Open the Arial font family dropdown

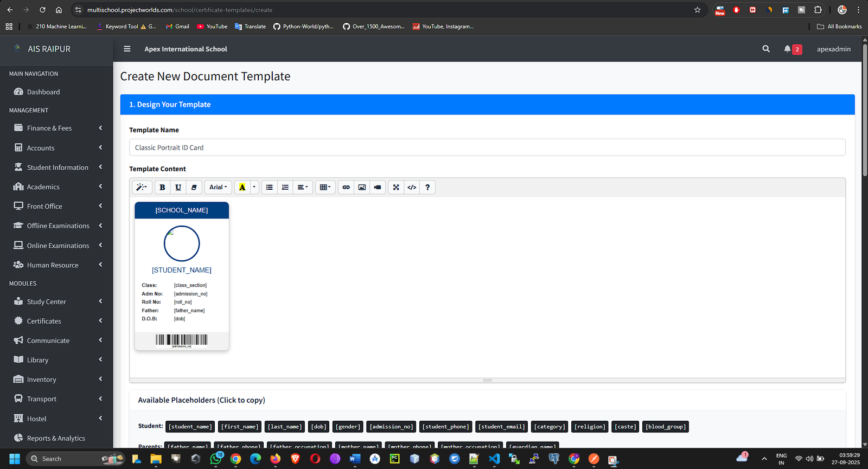click(x=218, y=188)
